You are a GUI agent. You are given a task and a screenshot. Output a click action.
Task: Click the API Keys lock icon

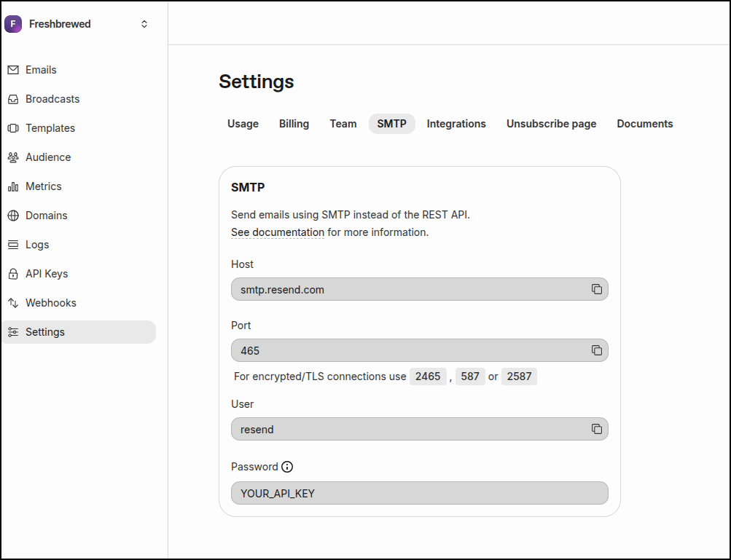tap(13, 274)
